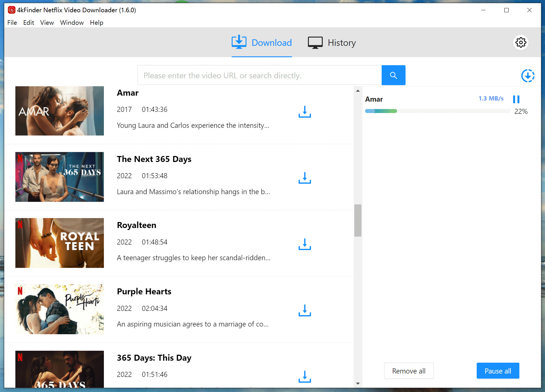This screenshot has width=545, height=392.
Task: Select the Amar thumbnail
Action: point(59,111)
